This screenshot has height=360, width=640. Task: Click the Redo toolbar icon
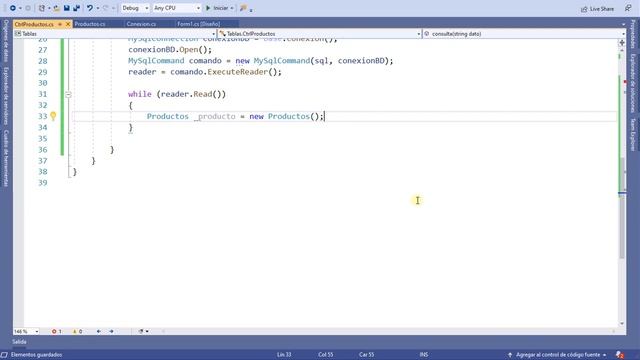105,8
